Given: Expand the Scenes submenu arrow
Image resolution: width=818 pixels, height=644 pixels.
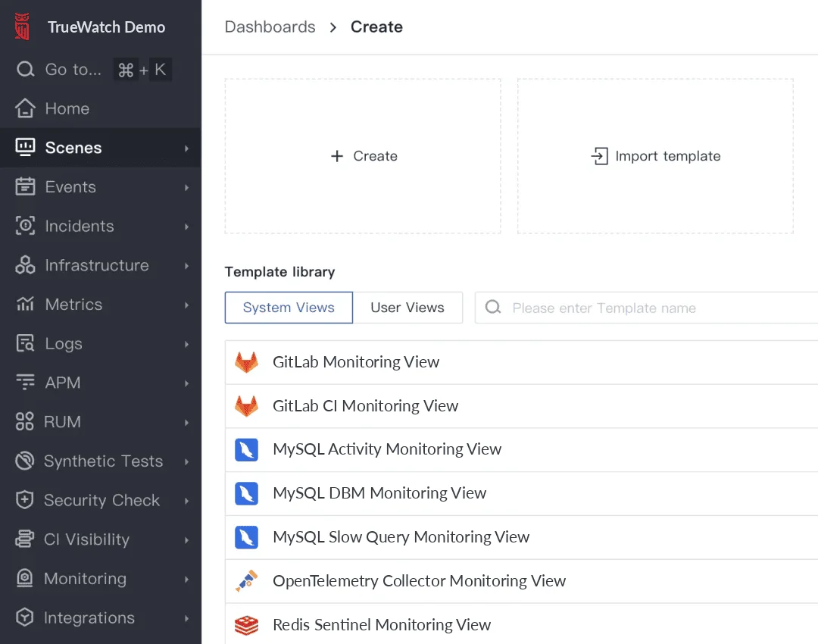Looking at the screenshot, I should [186, 148].
